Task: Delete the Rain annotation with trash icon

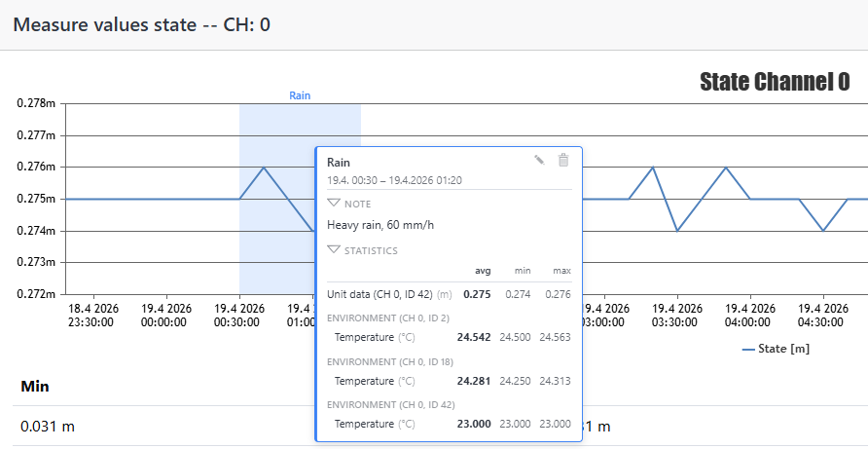Action: pyautogui.click(x=563, y=160)
